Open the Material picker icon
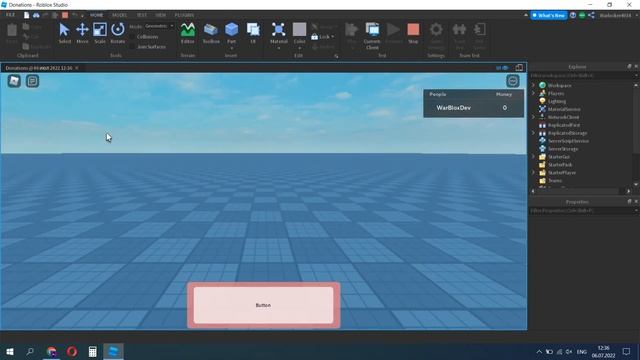640x360 pixels. [278, 30]
